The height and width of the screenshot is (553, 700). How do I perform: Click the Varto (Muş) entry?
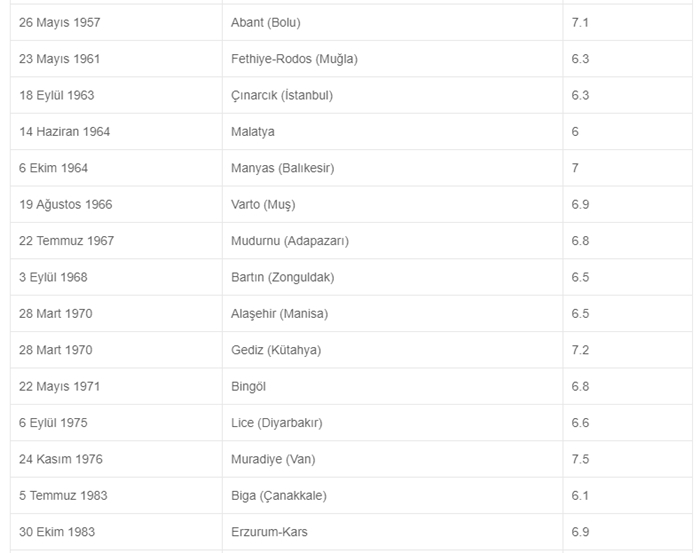pos(263,204)
